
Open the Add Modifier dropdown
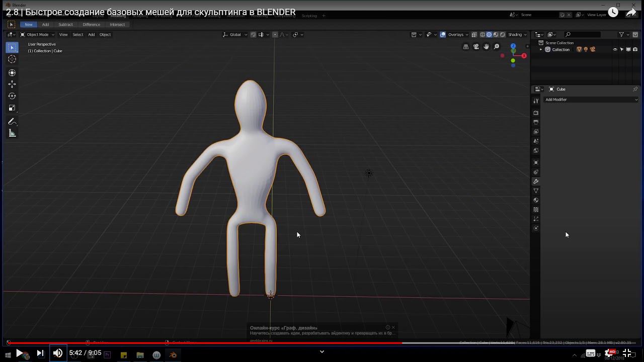[x=591, y=100]
